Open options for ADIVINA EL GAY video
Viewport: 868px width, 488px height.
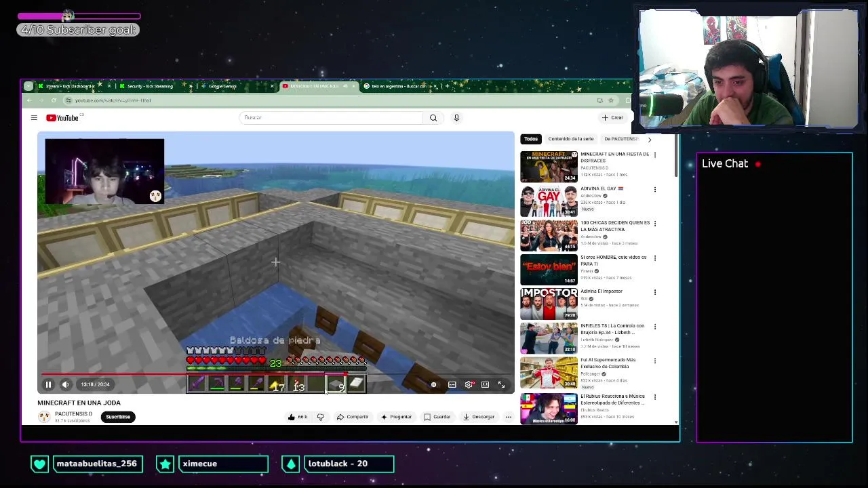(x=654, y=190)
